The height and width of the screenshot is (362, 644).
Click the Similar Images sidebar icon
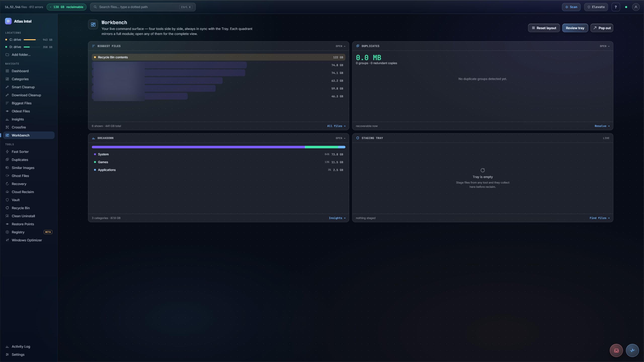click(x=7, y=168)
